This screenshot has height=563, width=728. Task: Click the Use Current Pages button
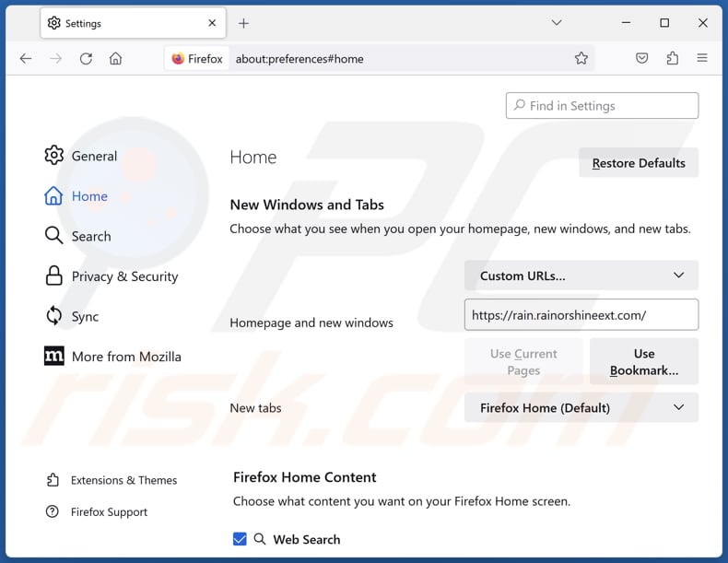pos(523,361)
